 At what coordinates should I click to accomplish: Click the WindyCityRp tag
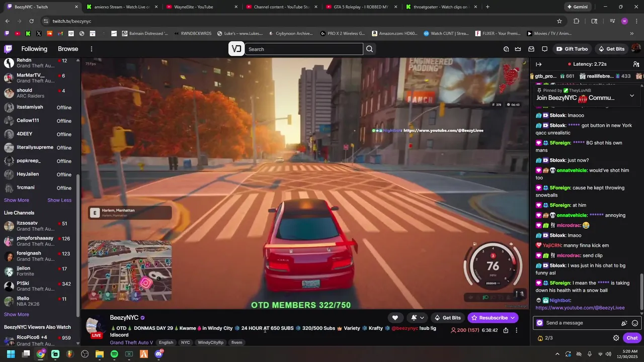210,342
